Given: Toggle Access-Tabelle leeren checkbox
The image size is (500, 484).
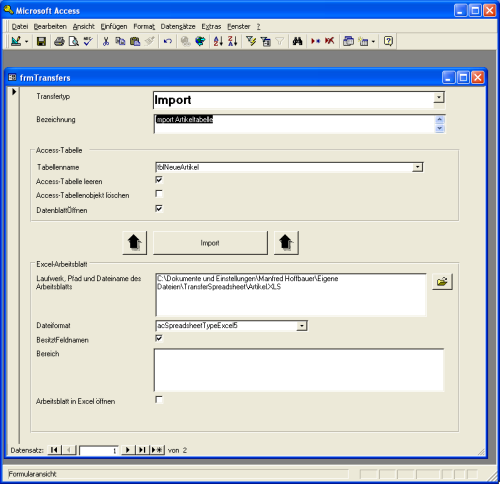Looking at the screenshot, I should (x=159, y=180).
